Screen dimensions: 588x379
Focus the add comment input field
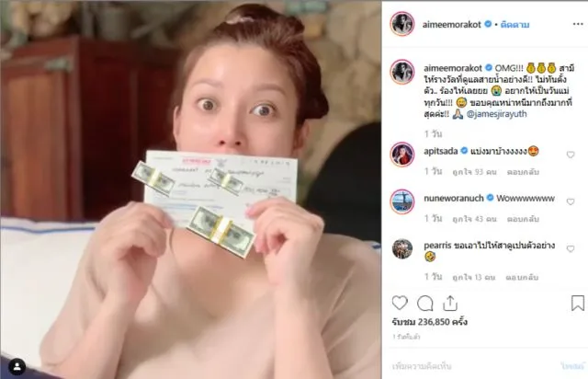click(x=472, y=366)
